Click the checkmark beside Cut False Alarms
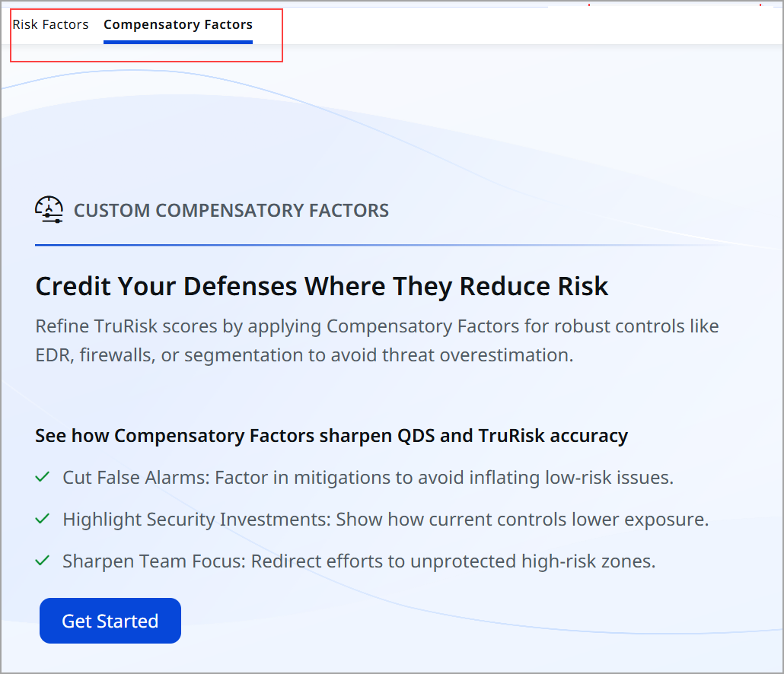Screen dimensions: 784x674 click(x=42, y=476)
